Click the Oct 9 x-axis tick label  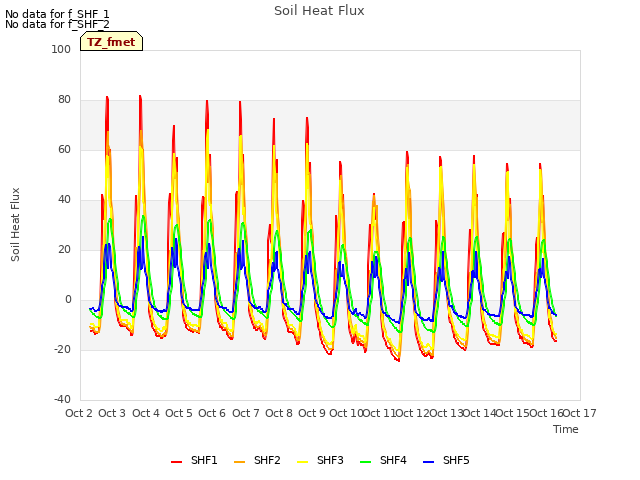[x=312, y=413]
